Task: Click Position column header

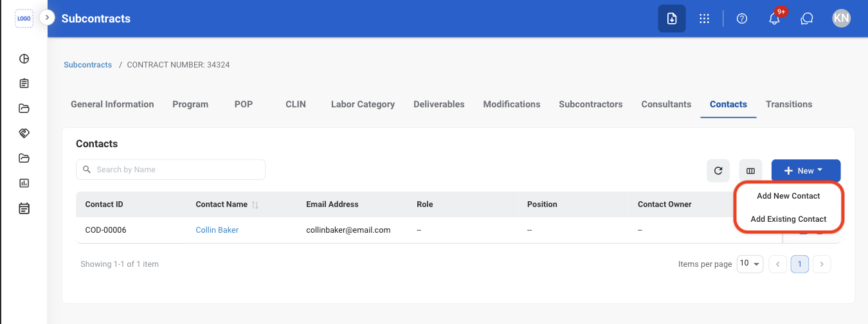Action: 542,204
